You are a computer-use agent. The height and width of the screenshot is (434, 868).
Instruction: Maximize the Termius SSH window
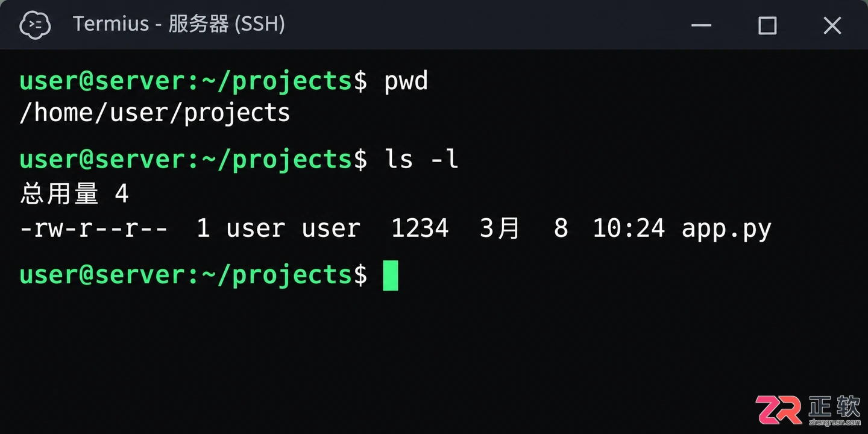(x=767, y=25)
